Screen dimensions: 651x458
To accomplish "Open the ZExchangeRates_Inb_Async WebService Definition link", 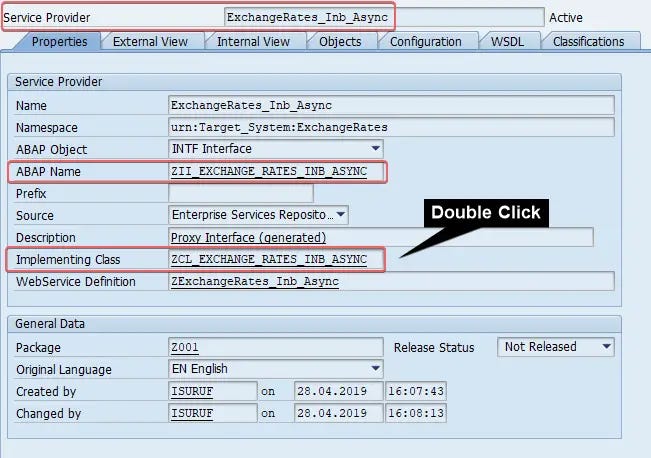I will click(x=255, y=282).
